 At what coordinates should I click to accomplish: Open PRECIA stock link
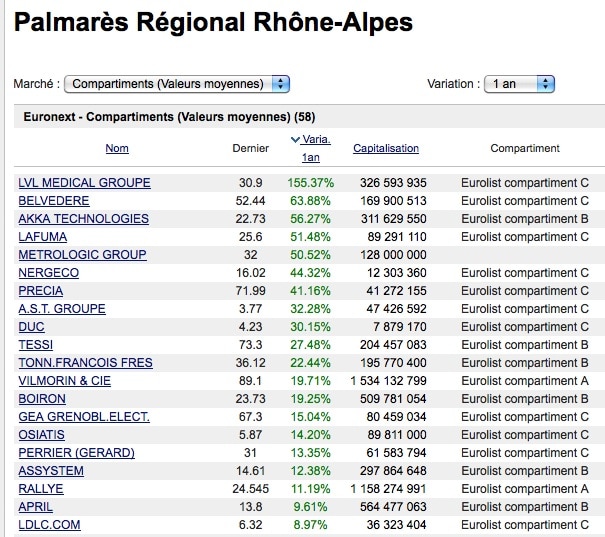[x=41, y=290]
